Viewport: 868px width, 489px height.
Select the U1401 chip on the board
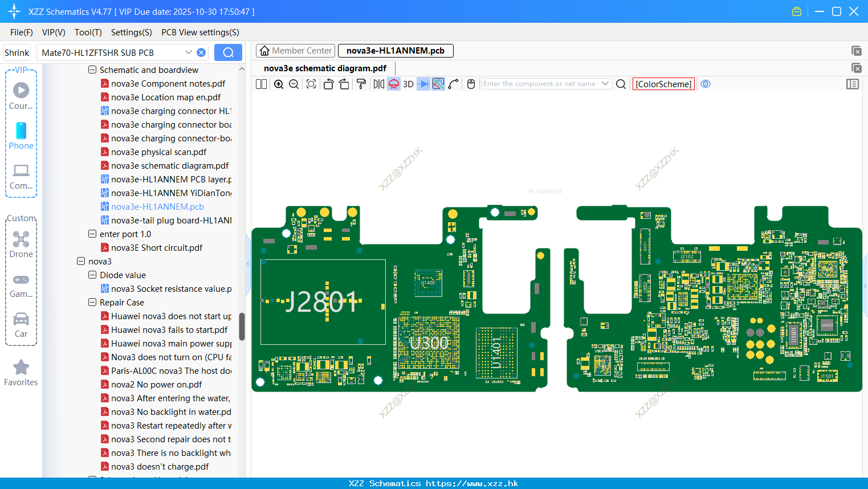point(496,353)
